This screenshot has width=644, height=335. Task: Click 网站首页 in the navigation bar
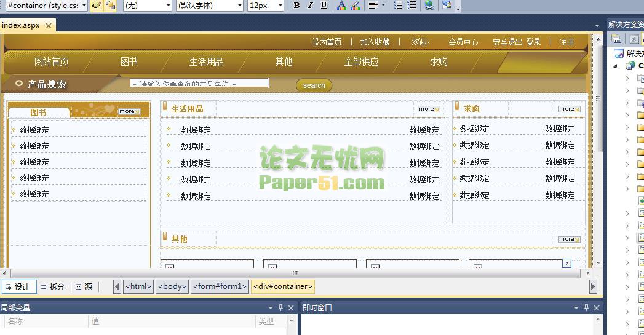click(x=51, y=61)
